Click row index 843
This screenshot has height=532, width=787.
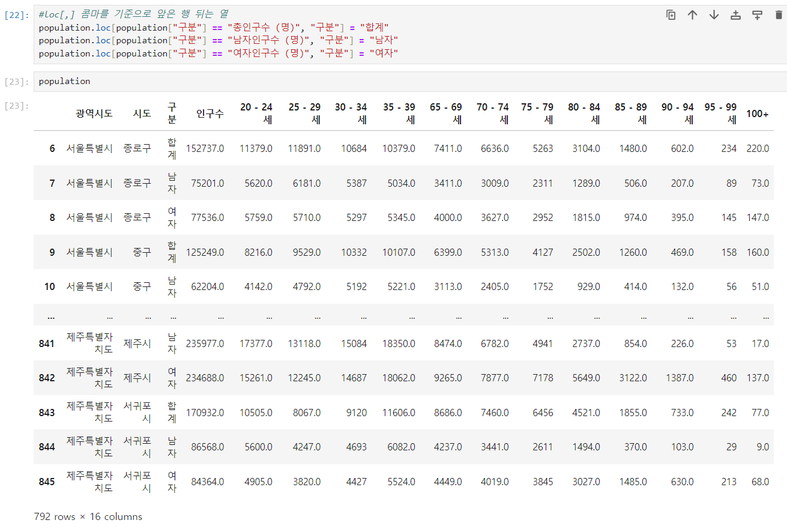click(x=47, y=413)
